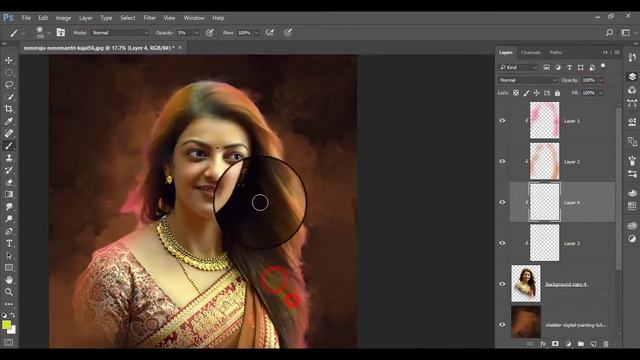
Task: Select the Pen tool
Action: (9, 231)
